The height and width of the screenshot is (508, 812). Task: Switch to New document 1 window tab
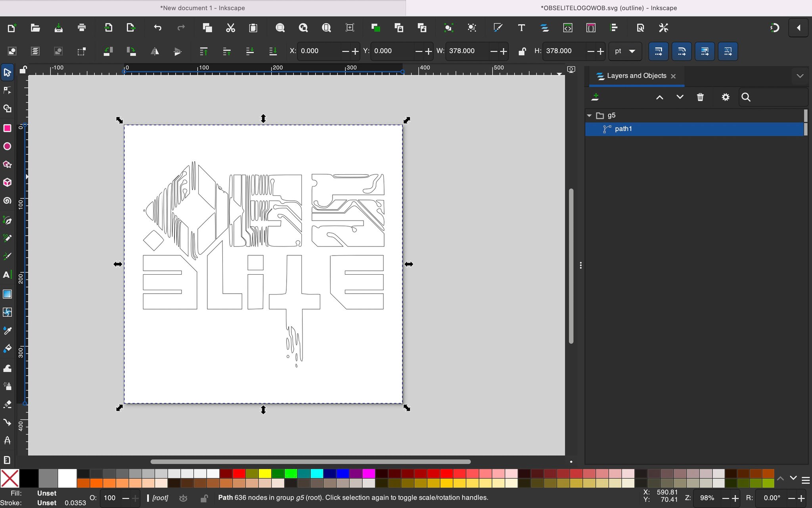(x=203, y=8)
